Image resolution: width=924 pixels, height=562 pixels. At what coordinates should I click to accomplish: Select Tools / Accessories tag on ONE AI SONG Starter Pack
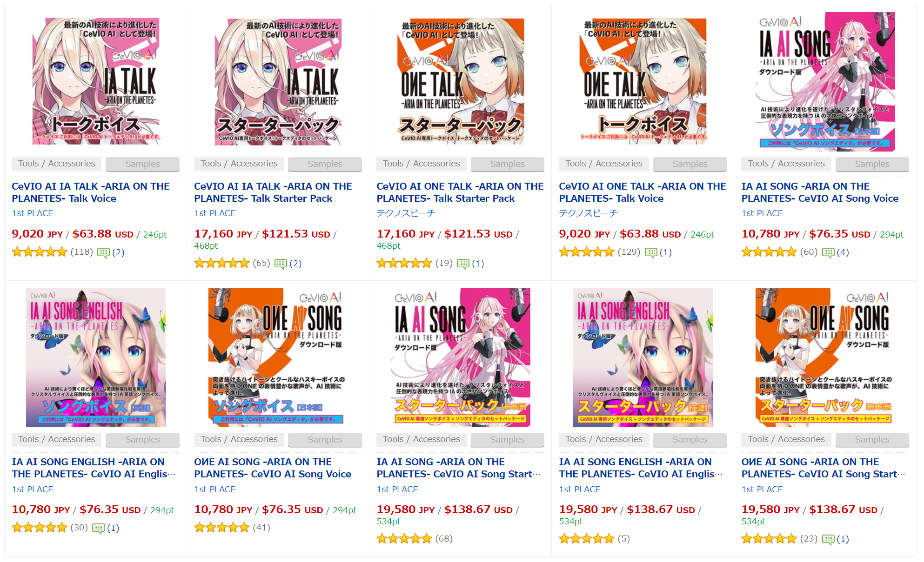(x=786, y=439)
